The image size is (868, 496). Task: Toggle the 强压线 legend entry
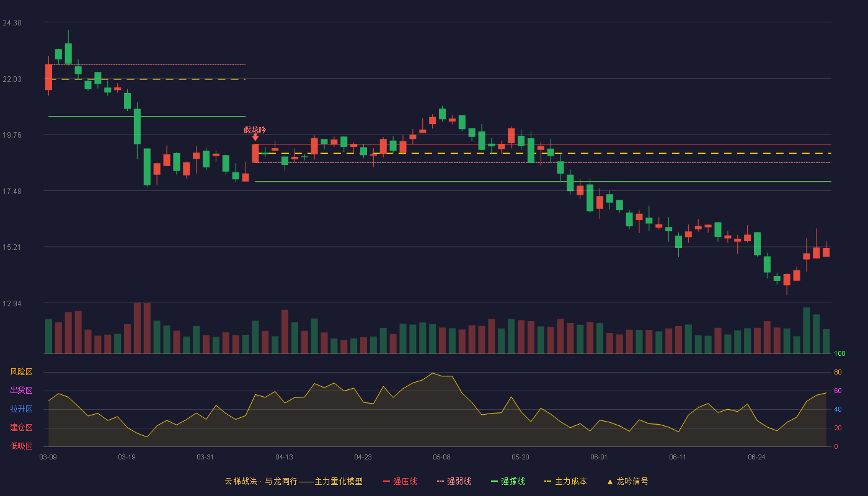pos(400,481)
